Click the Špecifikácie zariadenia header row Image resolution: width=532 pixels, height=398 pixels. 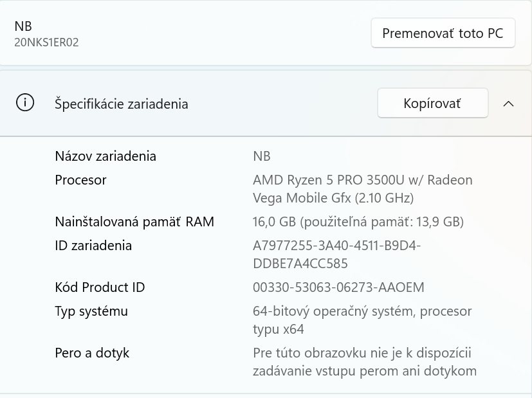[x=122, y=104]
